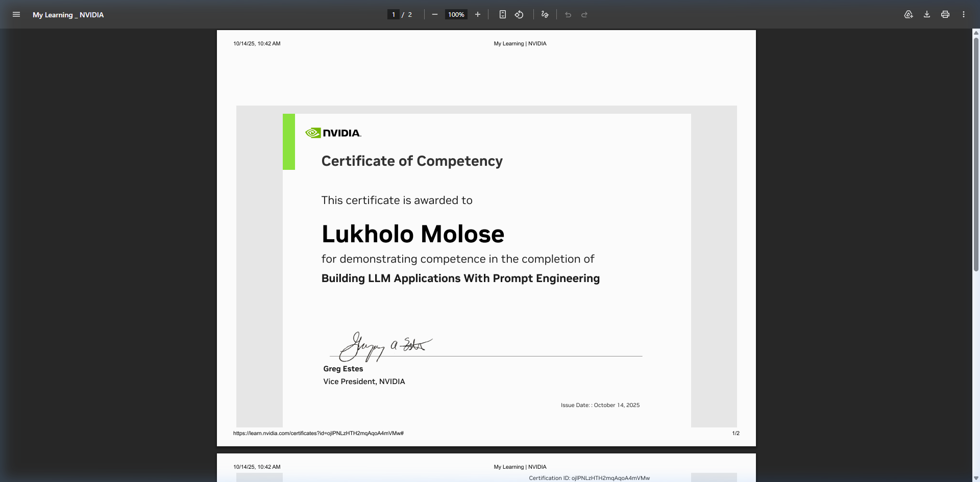
Task: Print the certificate document
Action: click(x=945, y=14)
